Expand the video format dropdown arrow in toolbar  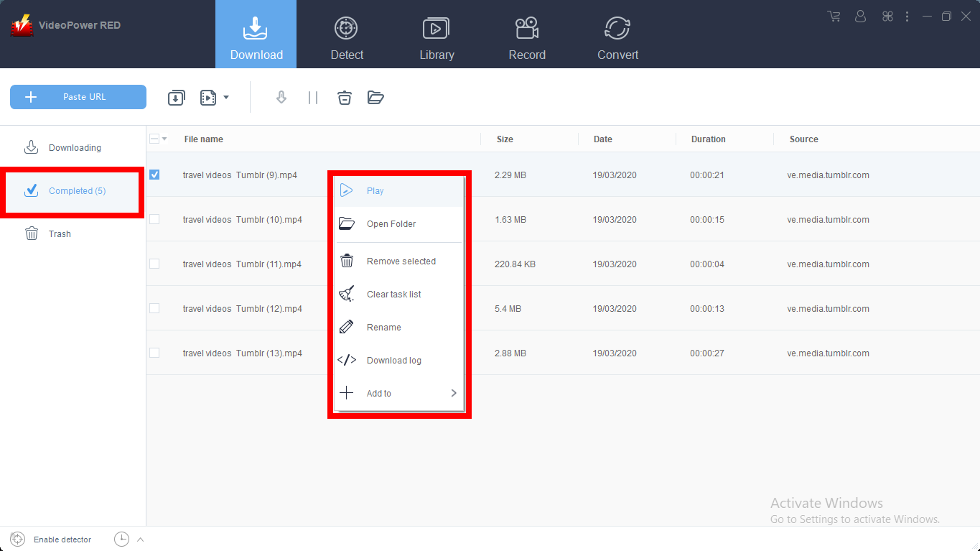tap(226, 98)
